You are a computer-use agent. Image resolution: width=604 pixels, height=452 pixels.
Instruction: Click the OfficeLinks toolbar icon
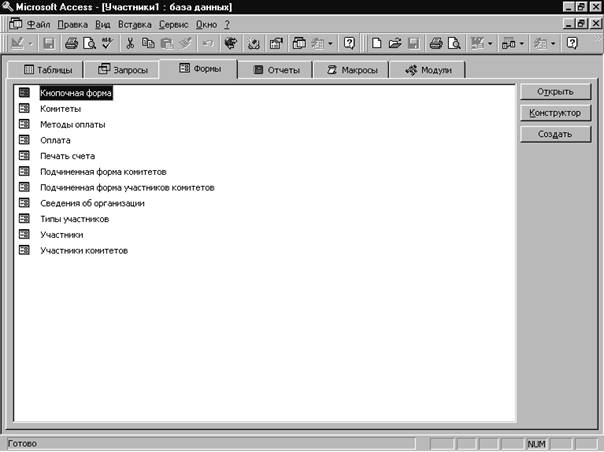coord(478,43)
